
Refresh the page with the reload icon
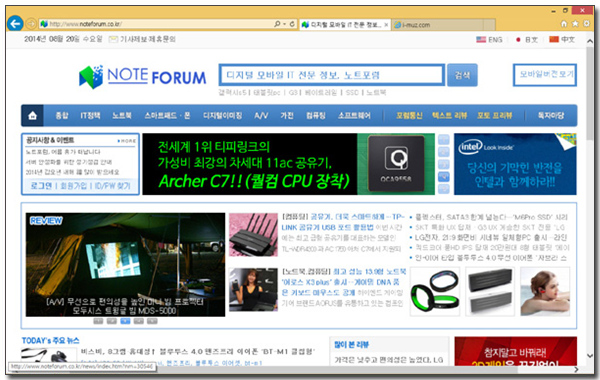click(x=292, y=24)
